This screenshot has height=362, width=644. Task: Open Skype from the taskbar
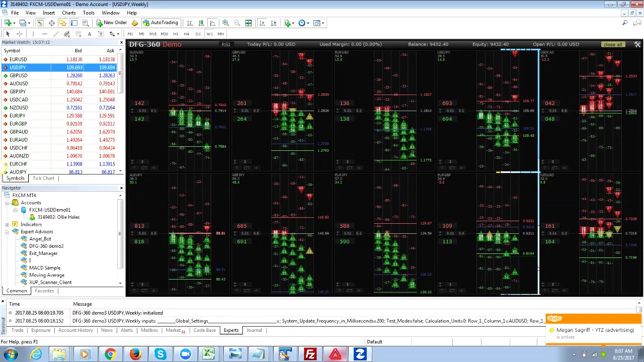tap(160, 354)
